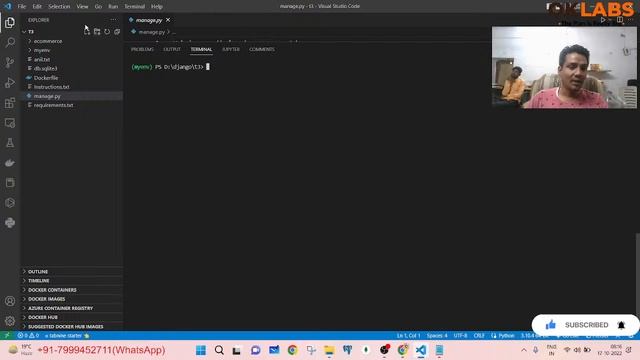Click UTF-8 encoding in status bar
The height and width of the screenshot is (360, 640).
(460, 336)
